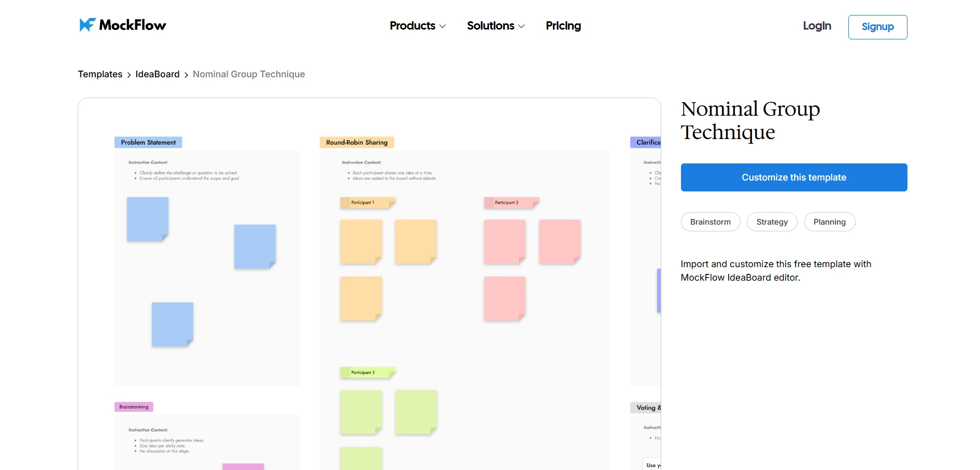
Task: Click the Login link
Action: (817, 25)
